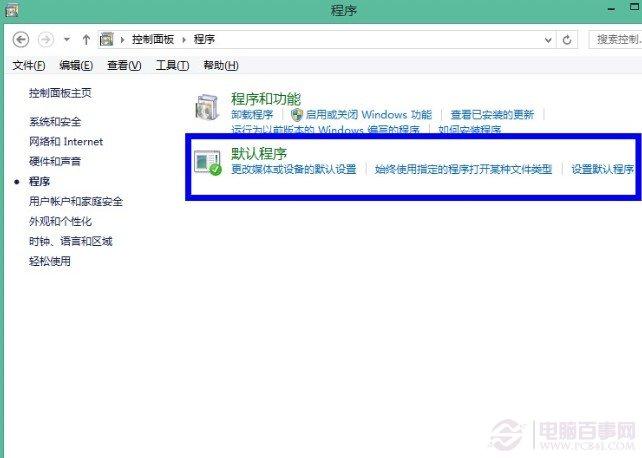Select 时钟、语言和区域 in the sidebar
This screenshot has height=458, width=642.
[70, 241]
